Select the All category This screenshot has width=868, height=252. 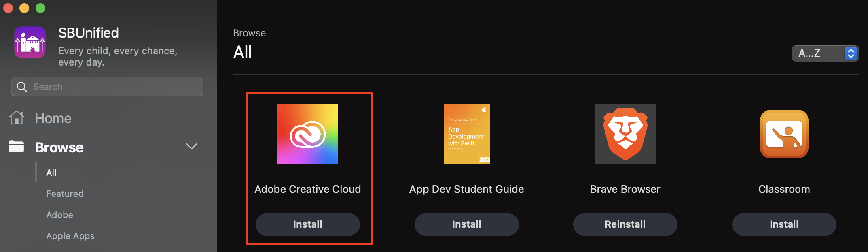pyautogui.click(x=51, y=173)
